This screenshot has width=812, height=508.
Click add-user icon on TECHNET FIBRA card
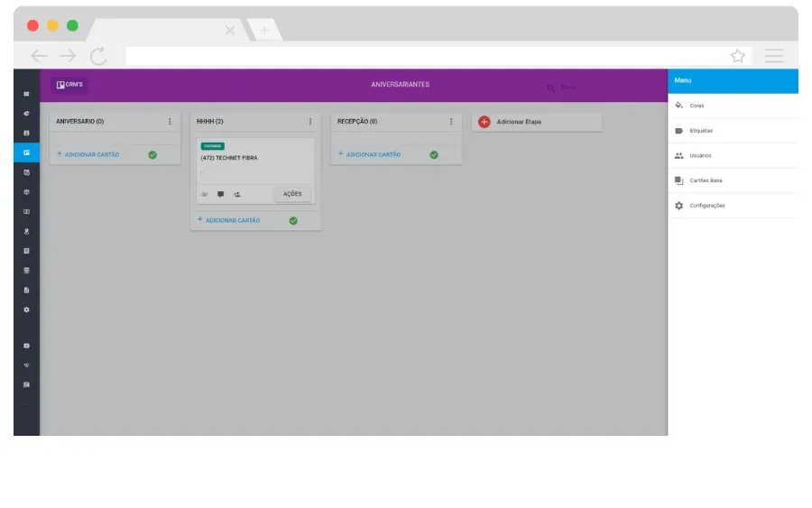point(236,194)
